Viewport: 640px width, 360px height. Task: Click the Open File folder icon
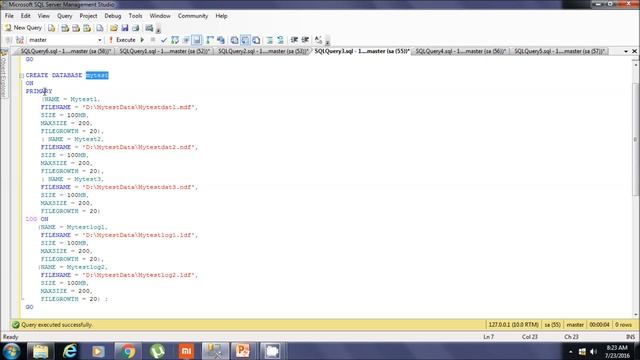click(114, 28)
